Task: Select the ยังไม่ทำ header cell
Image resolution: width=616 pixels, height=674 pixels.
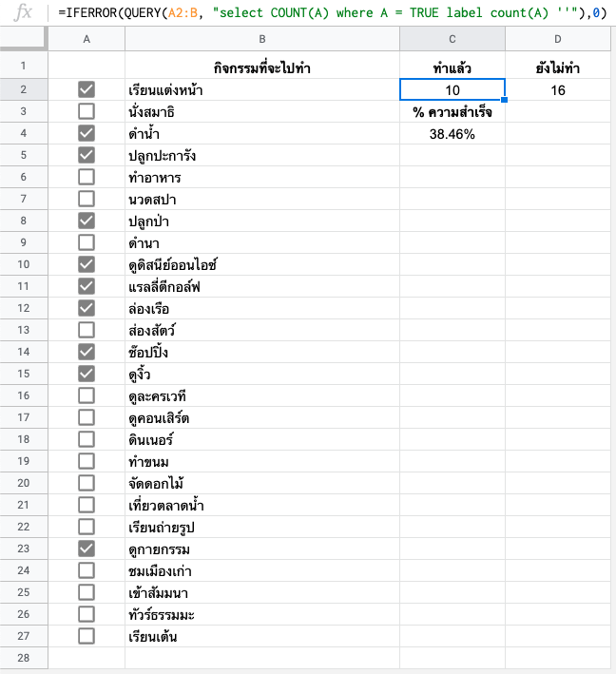Action: click(558, 66)
